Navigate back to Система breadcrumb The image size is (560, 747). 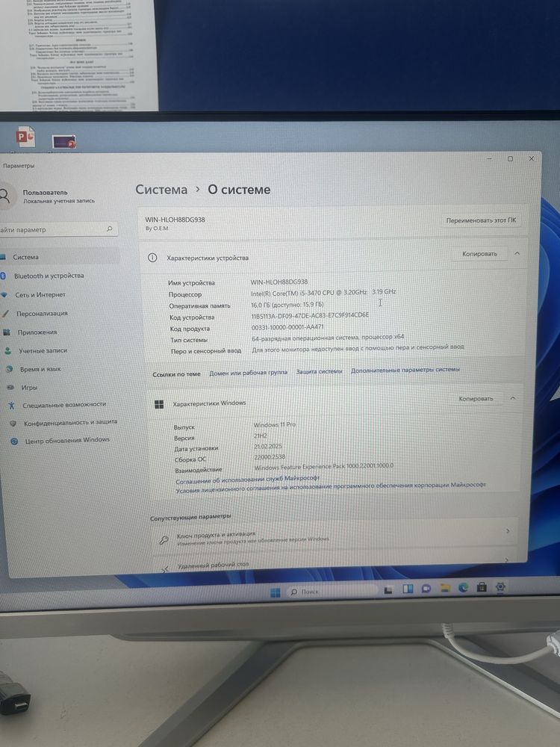pyautogui.click(x=161, y=190)
